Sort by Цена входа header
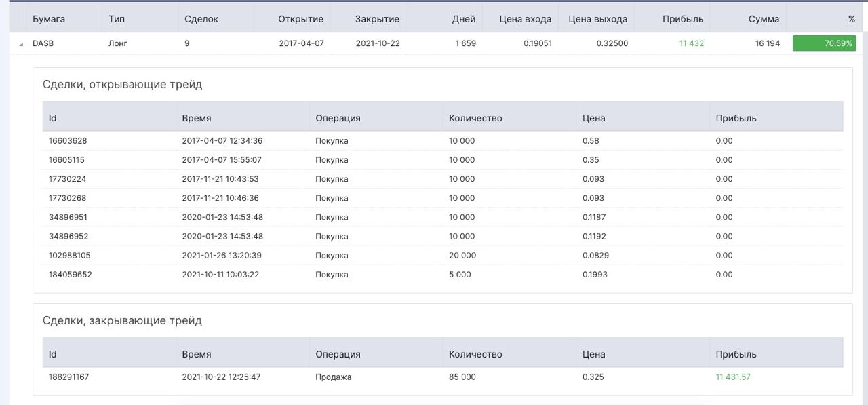The height and width of the screenshot is (405, 868). coord(525,19)
